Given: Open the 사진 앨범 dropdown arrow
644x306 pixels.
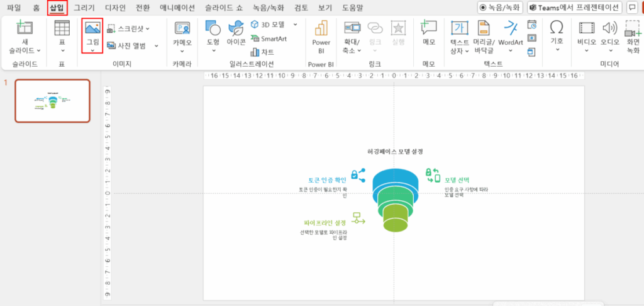Looking at the screenshot, I should tap(156, 46).
